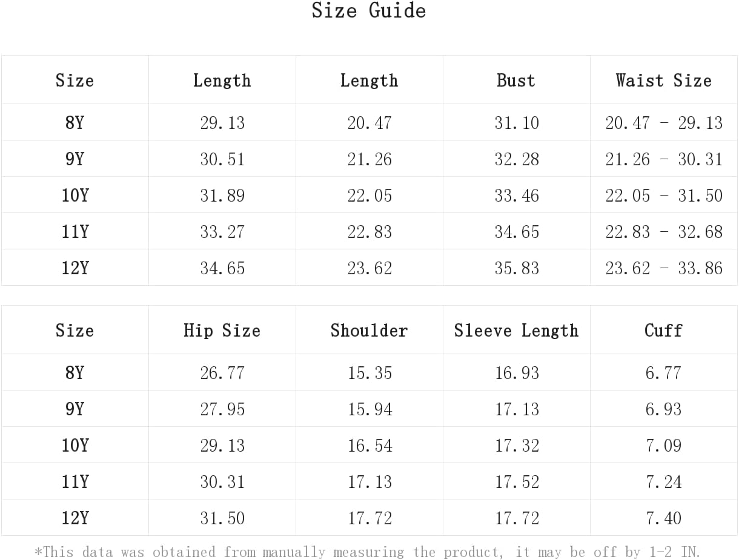This screenshot has width=739, height=560.
Task: Select the Hip Size column header
Action: pos(222,331)
